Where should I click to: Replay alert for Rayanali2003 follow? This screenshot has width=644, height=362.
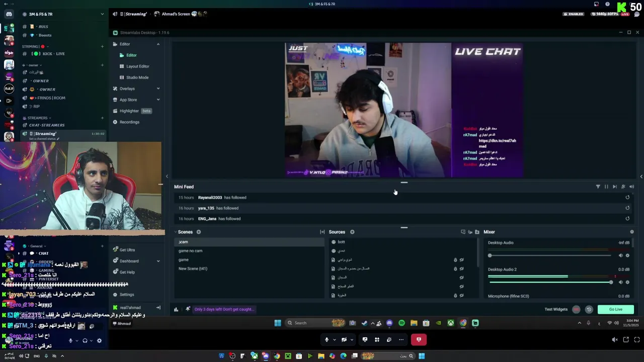tap(627, 198)
